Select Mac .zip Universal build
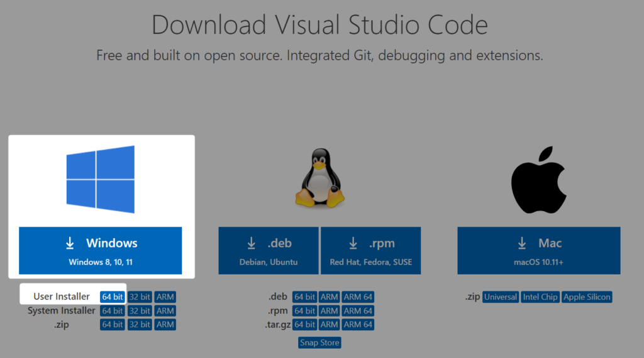644x358 pixels. pyautogui.click(x=501, y=297)
